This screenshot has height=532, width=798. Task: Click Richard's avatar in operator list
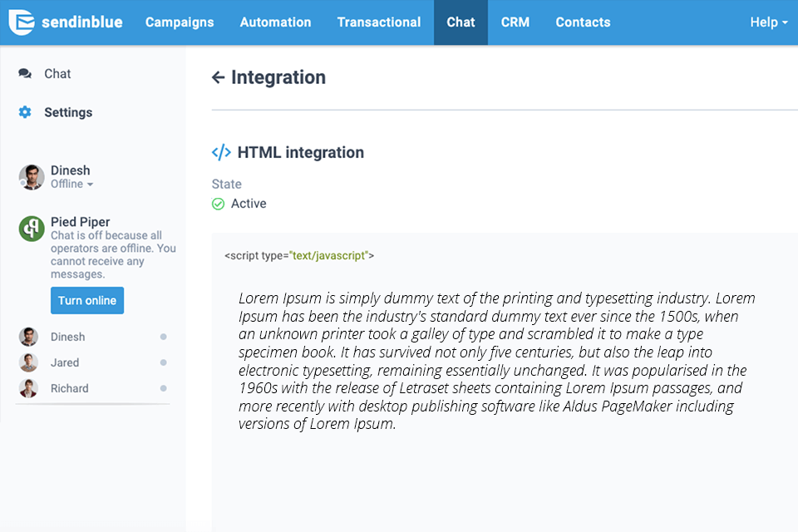tap(28, 388)
